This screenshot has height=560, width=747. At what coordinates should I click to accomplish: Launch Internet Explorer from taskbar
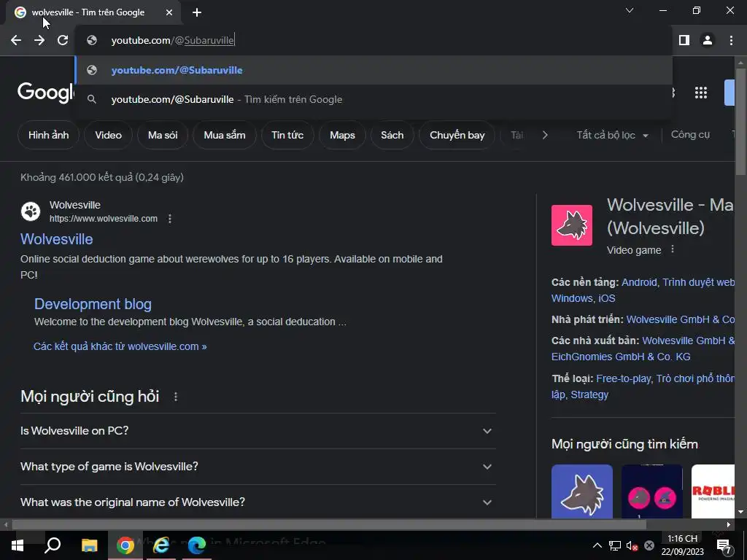click(161, 545)
